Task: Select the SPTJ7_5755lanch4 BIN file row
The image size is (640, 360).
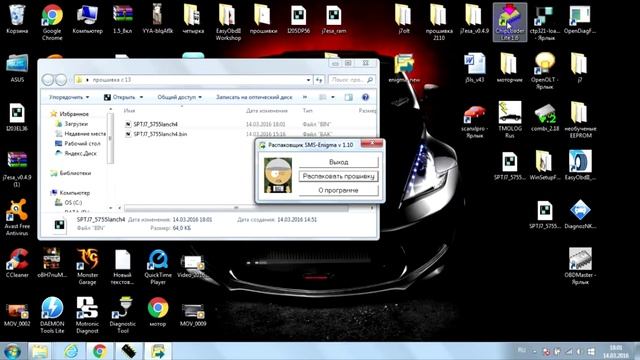Action: (x=249, y=124)
